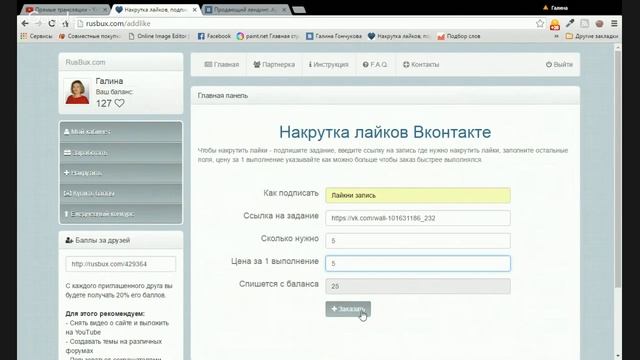
Task: Click the Галина profile button at top right
Action: (x=556, y=8)
